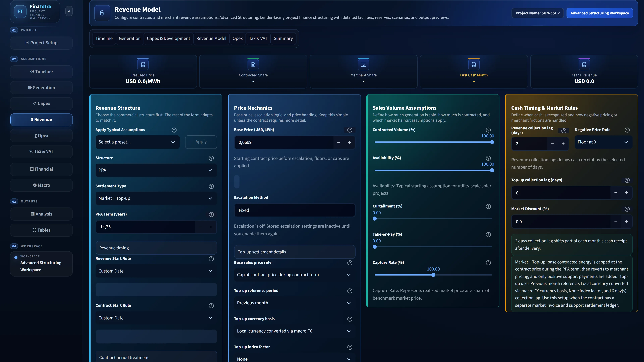The height and width of the screenshot is (362, 644).
Task: Open the Base sales price rule help icon
Action: point(350,263)
